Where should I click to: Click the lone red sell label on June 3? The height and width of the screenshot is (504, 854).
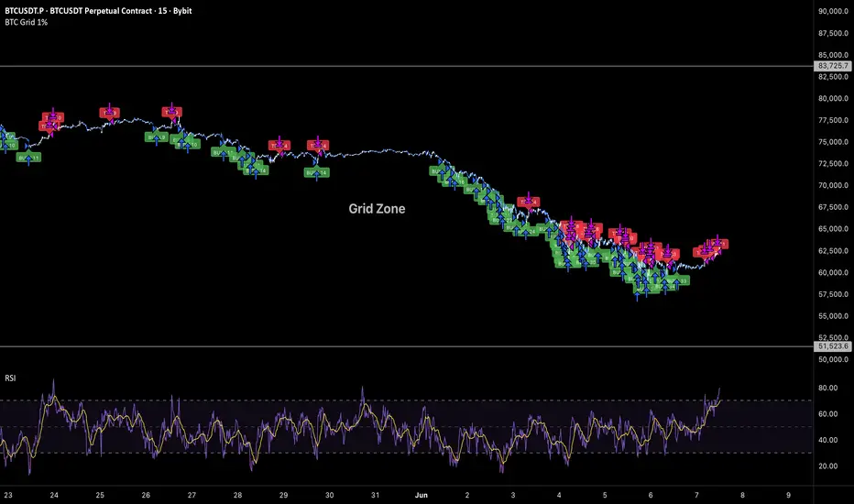pos(529,202)
